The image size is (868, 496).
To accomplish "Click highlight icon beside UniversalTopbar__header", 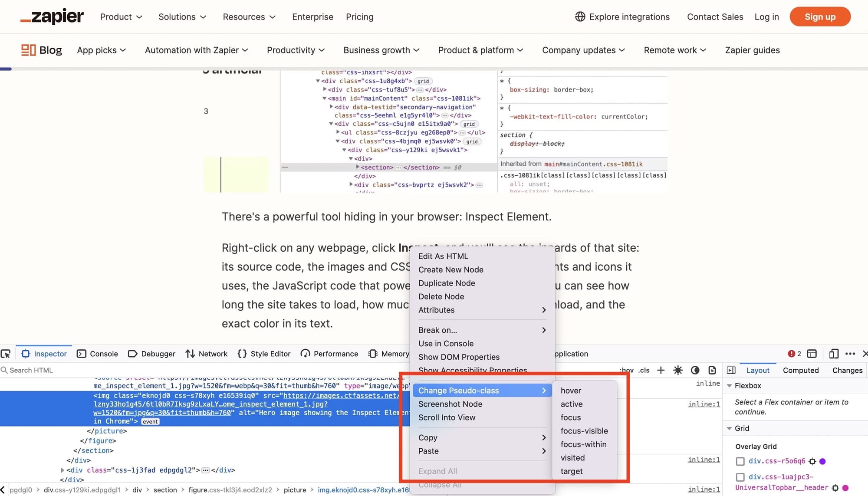I will (835, 488).
